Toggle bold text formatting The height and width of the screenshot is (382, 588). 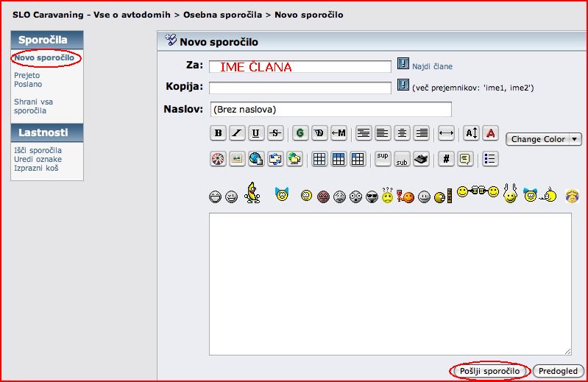pos(218,133)
